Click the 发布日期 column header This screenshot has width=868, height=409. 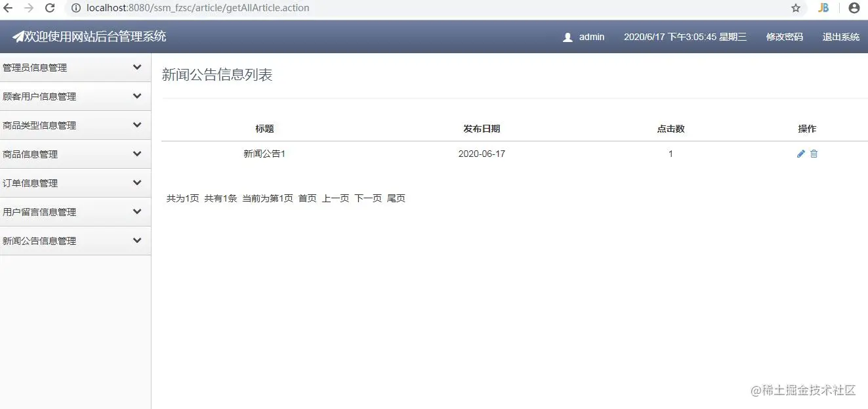click(x=482, y=129)
